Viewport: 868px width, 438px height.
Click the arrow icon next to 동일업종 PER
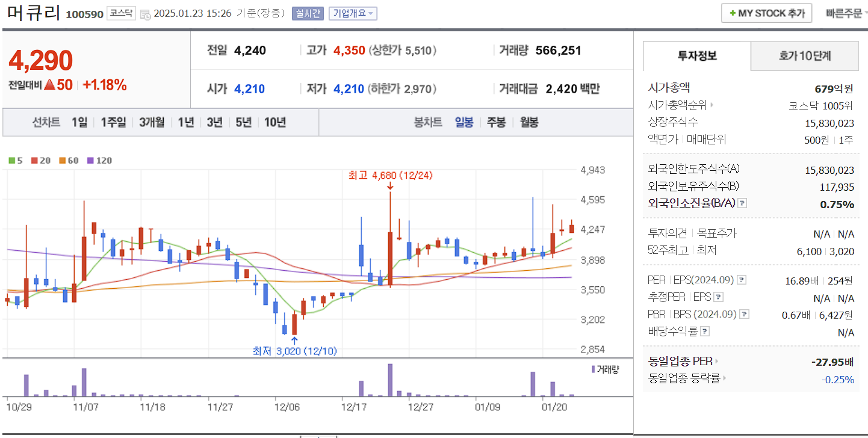point(718,362)
